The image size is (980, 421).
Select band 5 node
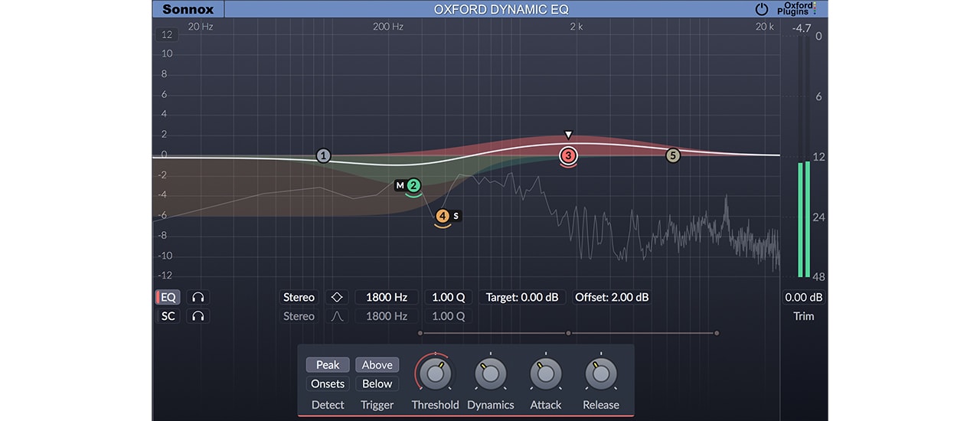pyautogui.click(x=673, y=156)
